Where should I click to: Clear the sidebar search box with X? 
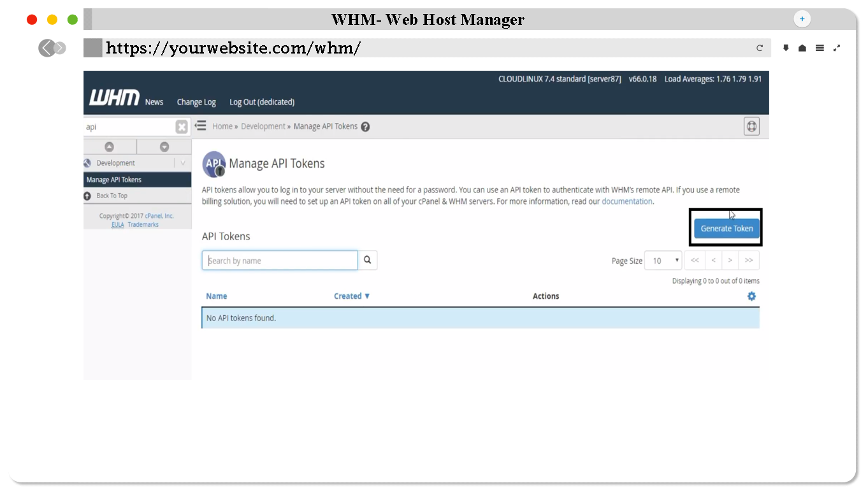point(182,127)
